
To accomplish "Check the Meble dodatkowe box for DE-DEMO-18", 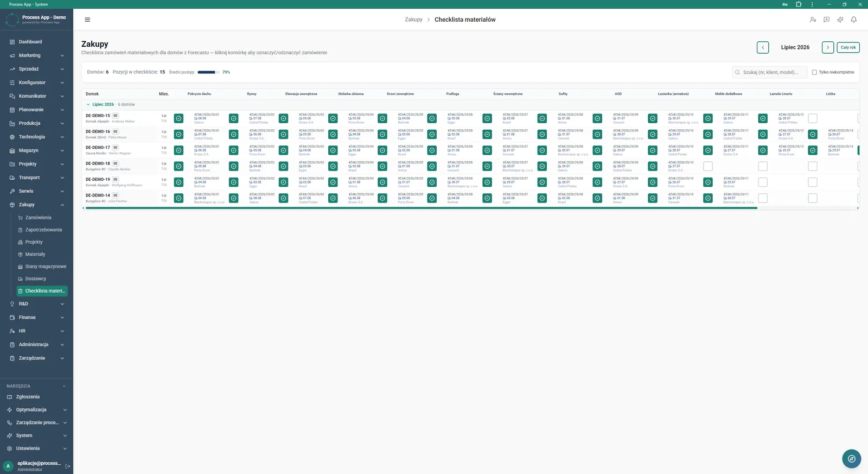I will point(707,166).
